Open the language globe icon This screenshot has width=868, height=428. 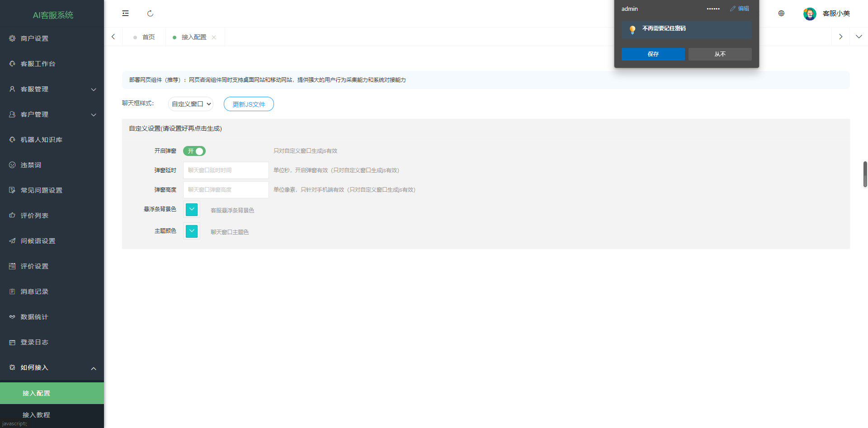781,14
